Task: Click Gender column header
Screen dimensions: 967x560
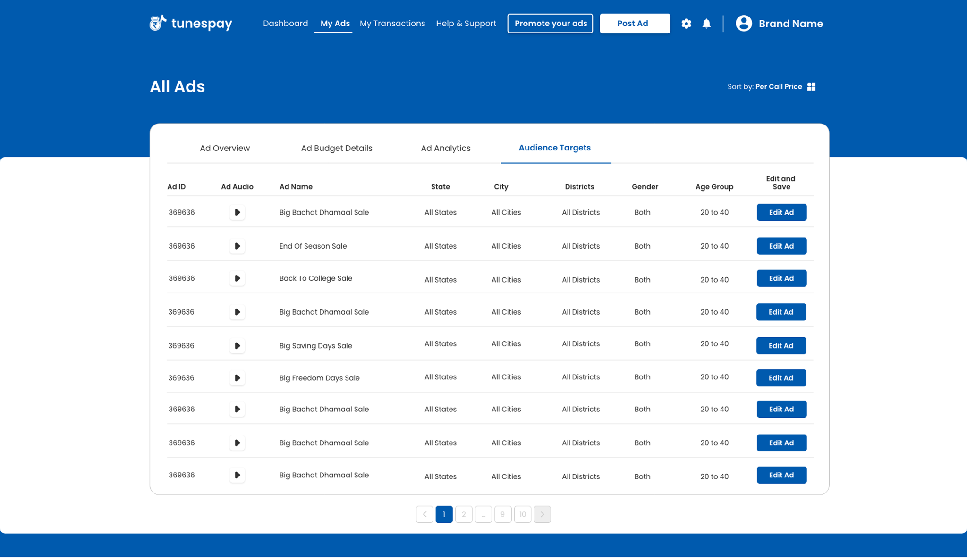Action: pos(645,187)
